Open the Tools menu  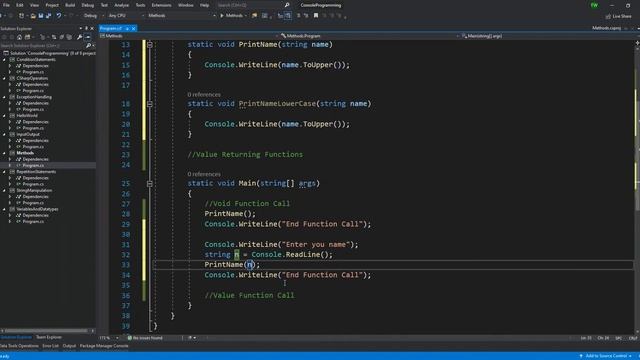(140, 5)
